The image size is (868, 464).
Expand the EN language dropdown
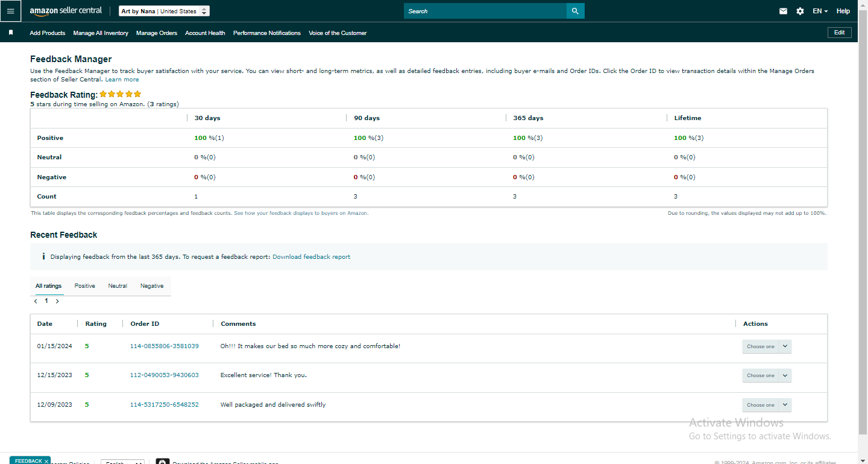820,11
